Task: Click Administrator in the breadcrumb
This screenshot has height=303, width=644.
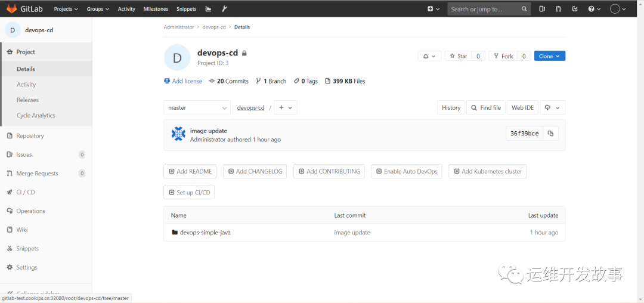Action: [179, 27]
